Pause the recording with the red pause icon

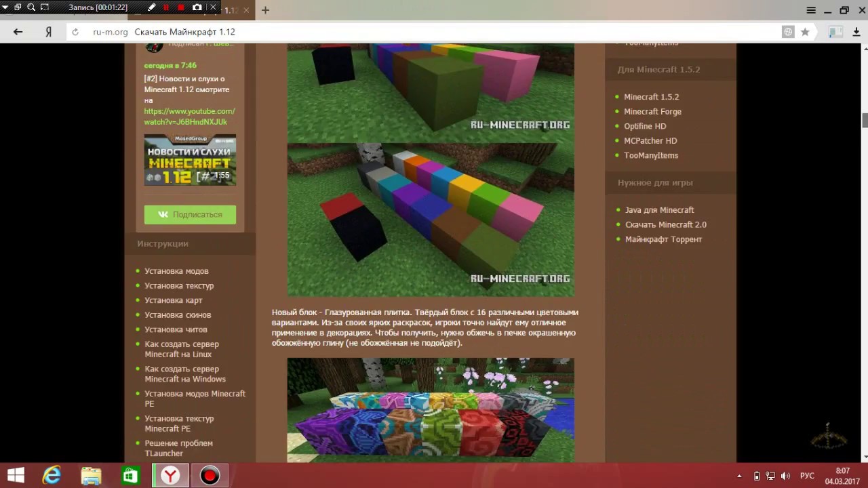pyautogui.click(x=166, y=7)
